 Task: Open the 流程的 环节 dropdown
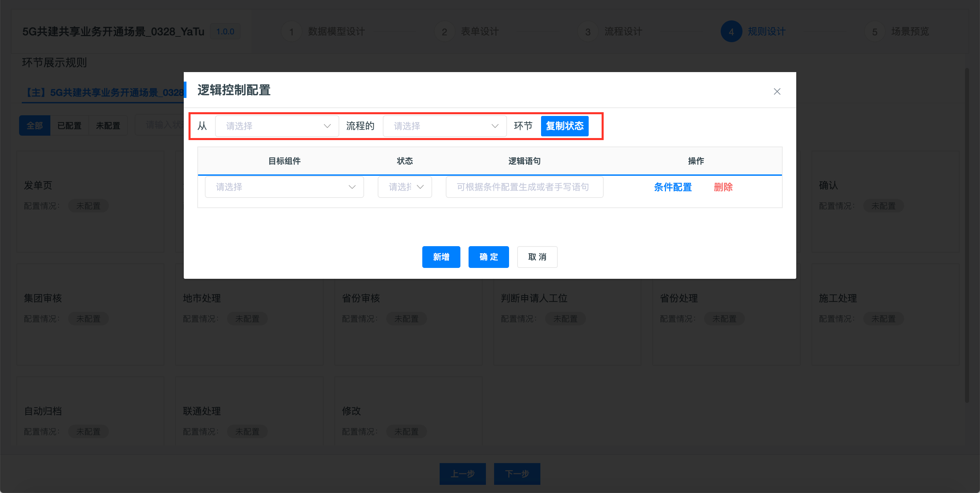tap(444, 126)
